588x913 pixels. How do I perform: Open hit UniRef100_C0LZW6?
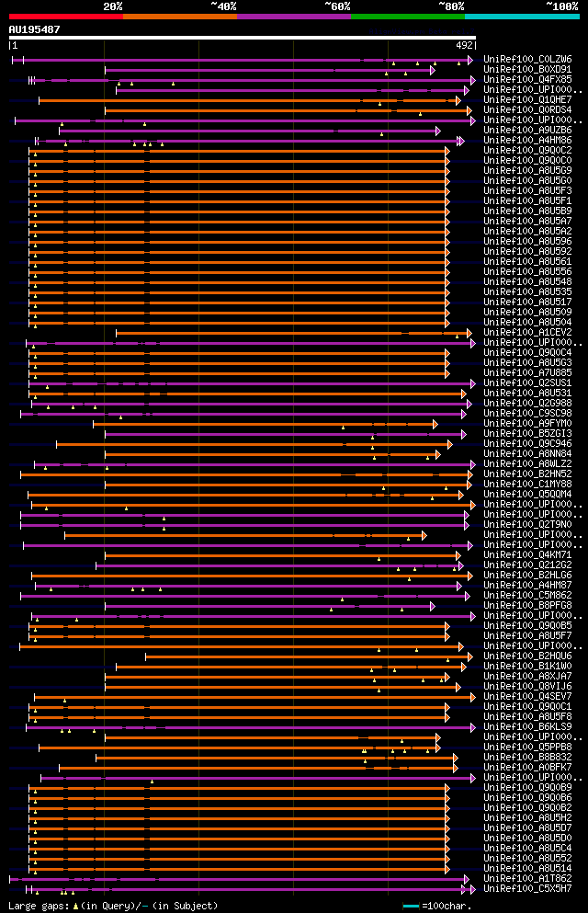point(527,60)
